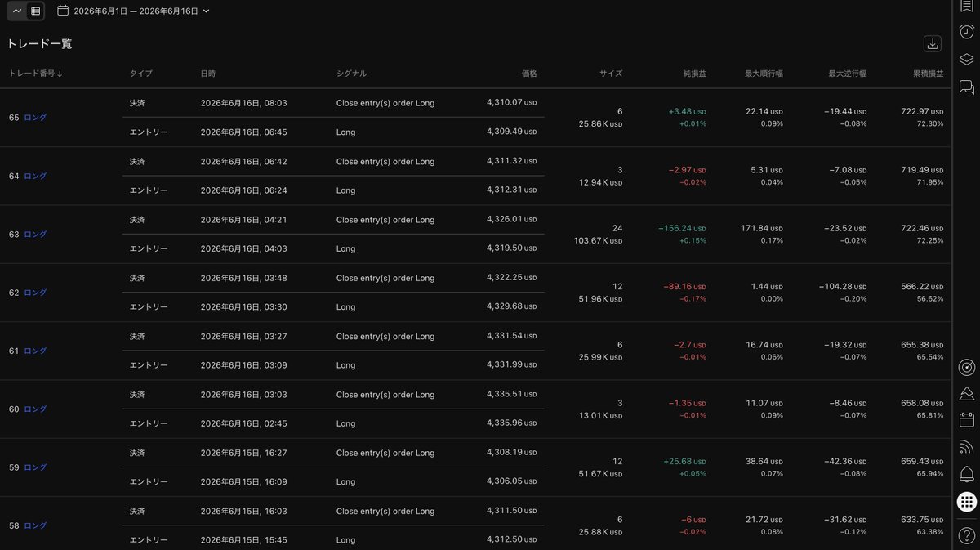
Task: Select exit time 2026年6月16日, 04:21
Action: tap(243, 220)
